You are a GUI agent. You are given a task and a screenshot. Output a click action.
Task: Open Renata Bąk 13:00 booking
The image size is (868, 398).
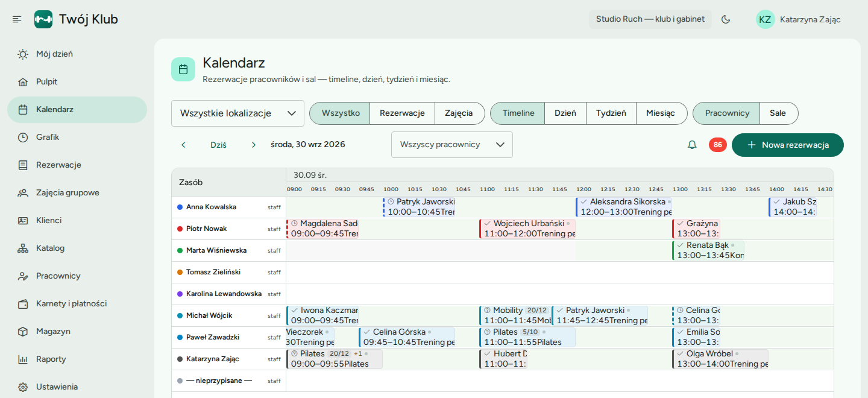[x=708, y=250]
